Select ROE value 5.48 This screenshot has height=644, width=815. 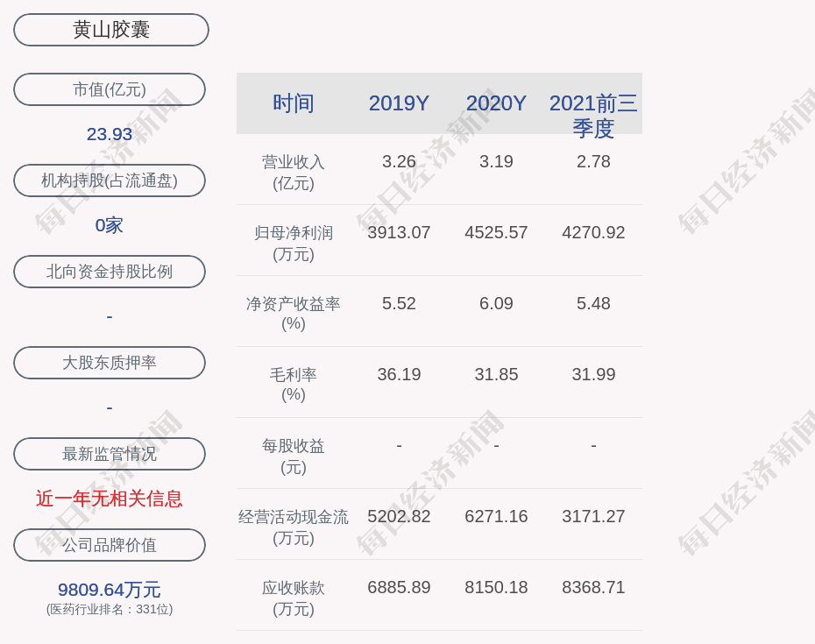coord(593,303)
